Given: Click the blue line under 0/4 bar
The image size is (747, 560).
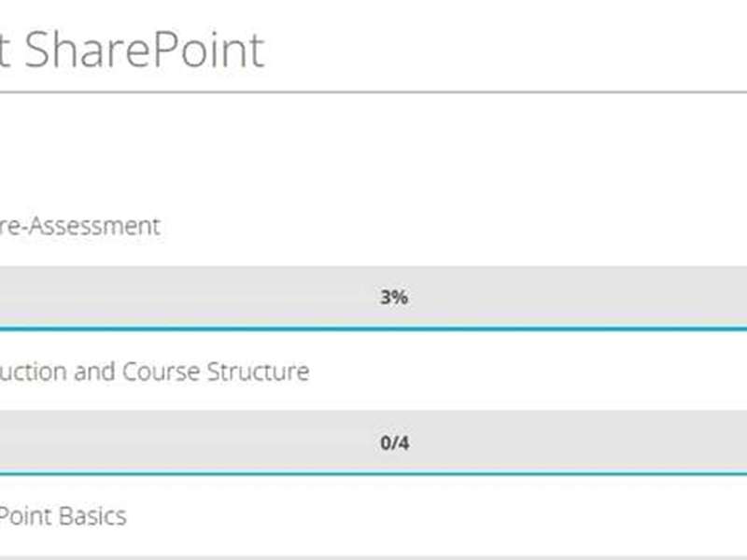Looking at the screenshot, I should (x=373, y=473).
